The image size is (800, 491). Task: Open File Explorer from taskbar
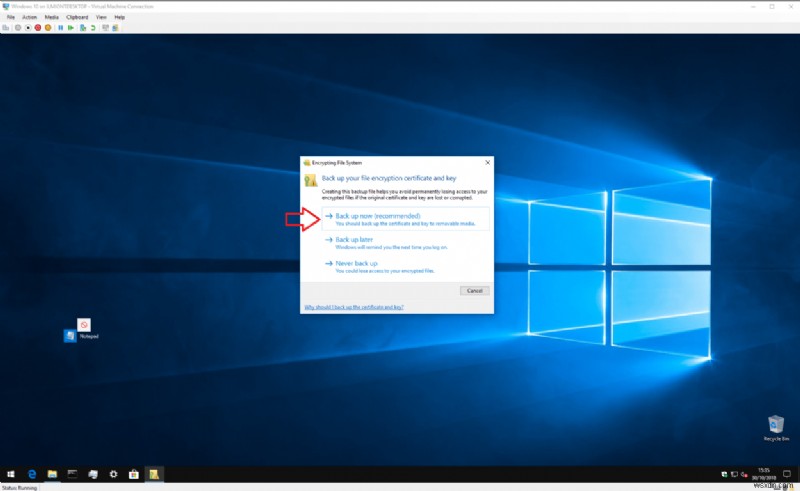point(52,474)
